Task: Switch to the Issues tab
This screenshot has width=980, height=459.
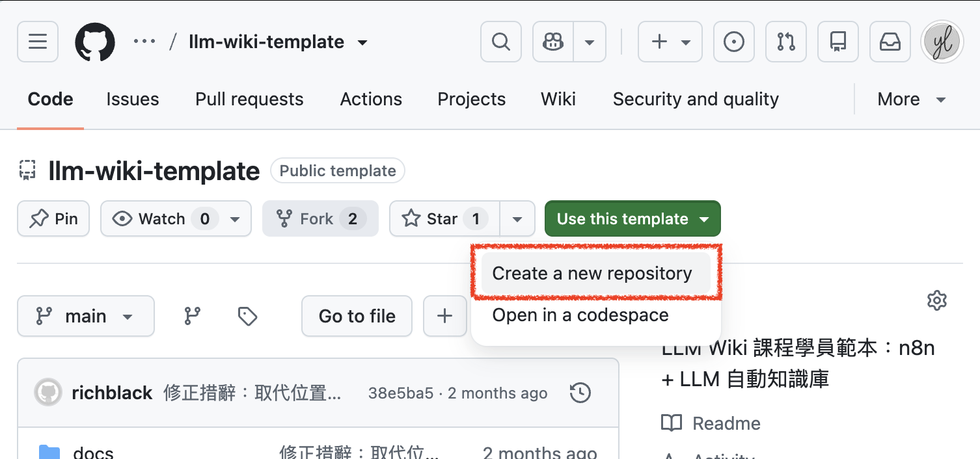Action: tap(133, 99)
